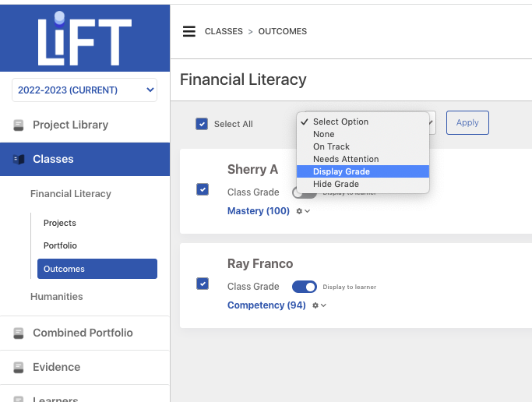The width and height of the screenshot is (532, 402).
Task: Open the Mastery (100) grade link
Action: [x=258, y=210]
